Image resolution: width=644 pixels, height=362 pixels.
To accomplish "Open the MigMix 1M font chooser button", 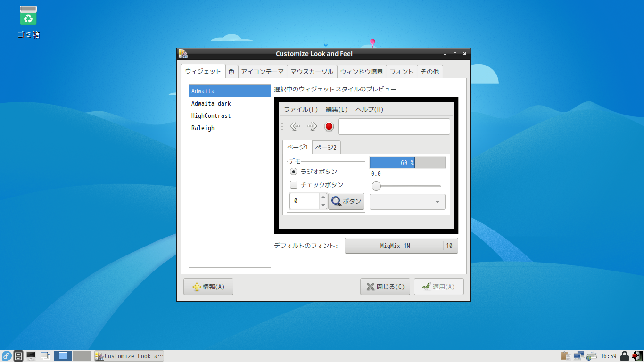I will (401, 246).
